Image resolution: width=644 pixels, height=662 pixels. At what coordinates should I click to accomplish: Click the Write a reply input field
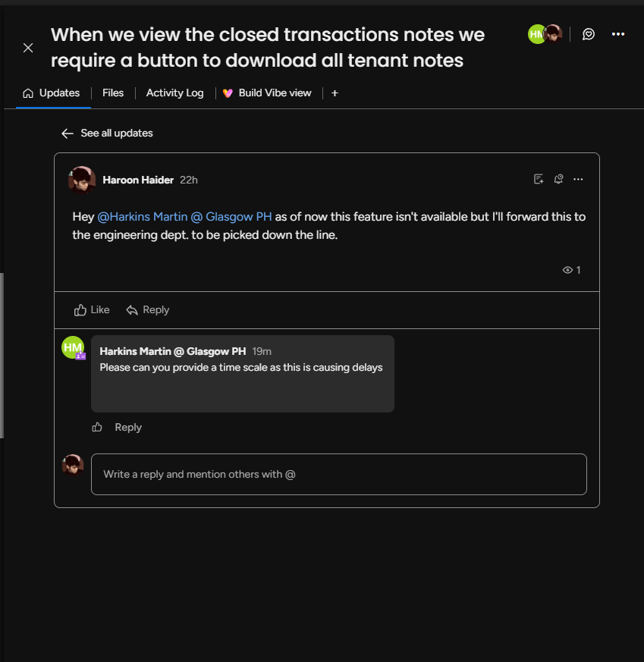(338, 474)
